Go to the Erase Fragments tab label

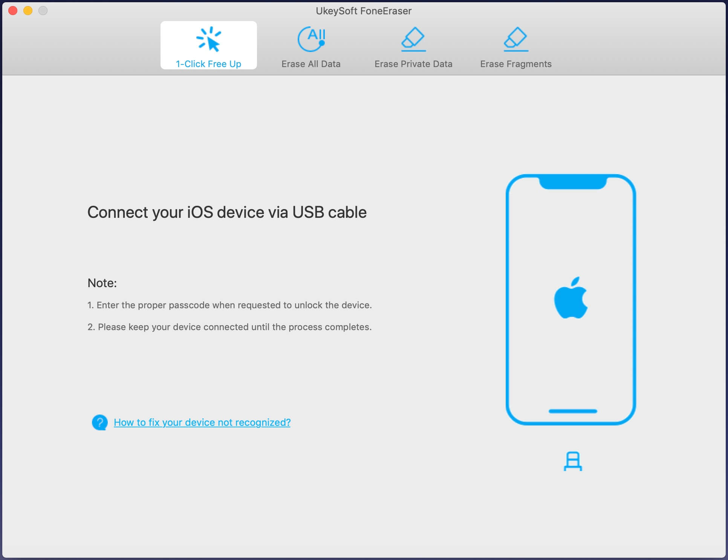click(x=515, y=64)
